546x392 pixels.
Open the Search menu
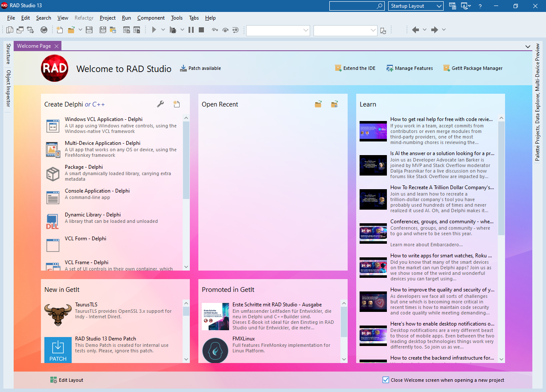click(x=44, y=18)
